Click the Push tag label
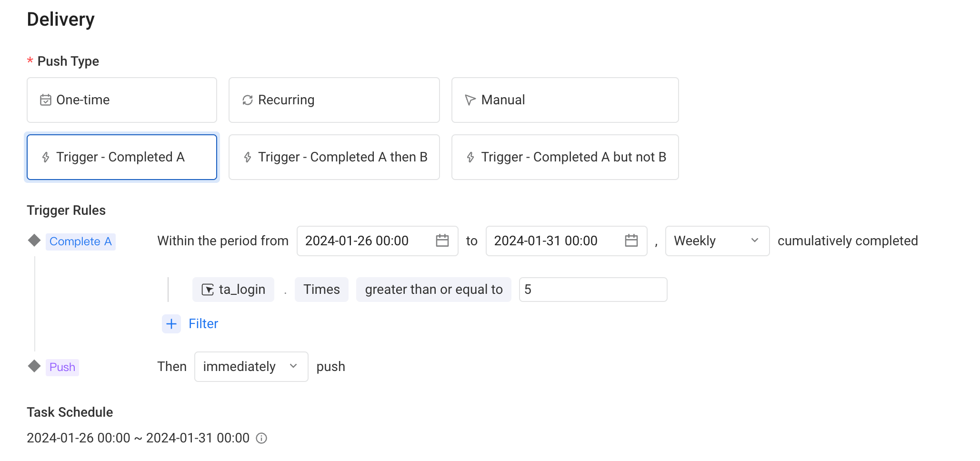The width and height of the screenshot is (980, 461). coord(62,367)
